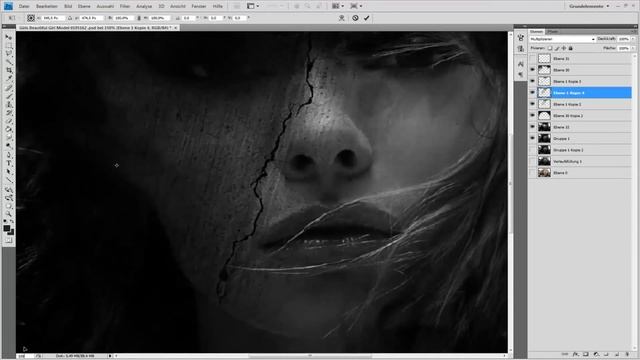Click the reference point locator icon

31,18
